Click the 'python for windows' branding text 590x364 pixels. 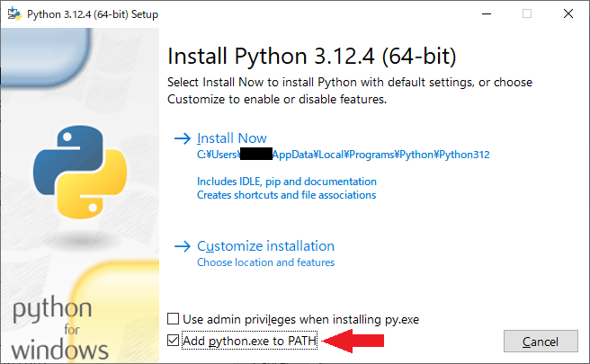point(60,330)
